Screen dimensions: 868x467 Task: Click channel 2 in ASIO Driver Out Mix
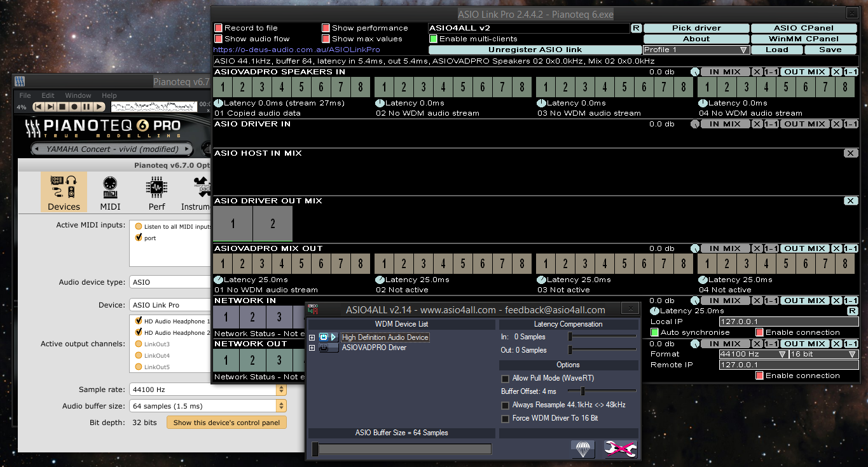coord(273,224)
